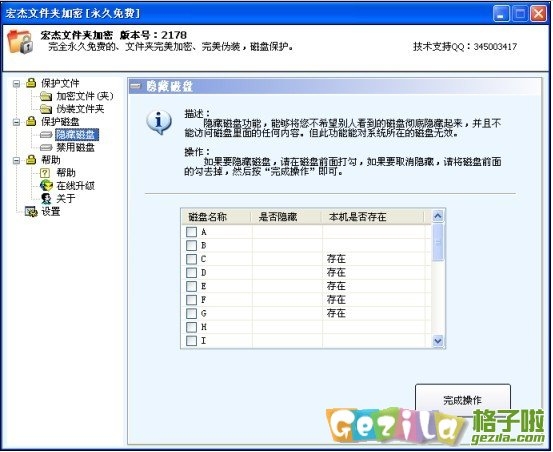Select the 加密文件(夹) folder icon
Image resolution: width=553 pixels, height=452 pixels.
(46, 96)
